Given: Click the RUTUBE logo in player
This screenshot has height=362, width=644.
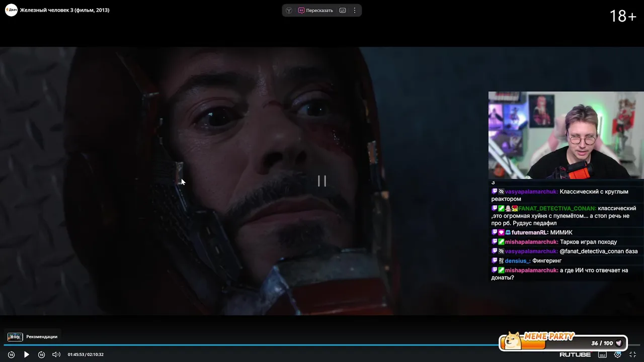Looking at the screenshot, I should (575, 354).
